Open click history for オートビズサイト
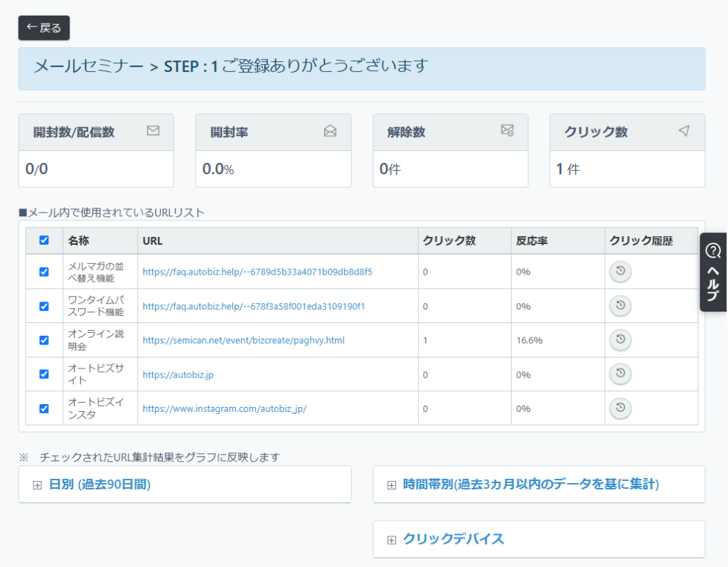The width and height of the screenshot is (728, 567). pyautogui.click(x=620, y=373)
